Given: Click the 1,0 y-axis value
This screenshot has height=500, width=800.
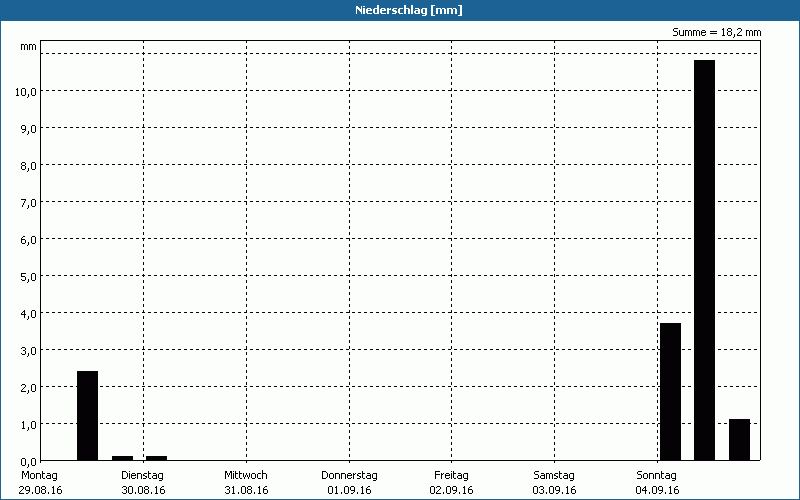Looking at the screenshot, I should tap(29, 425).
